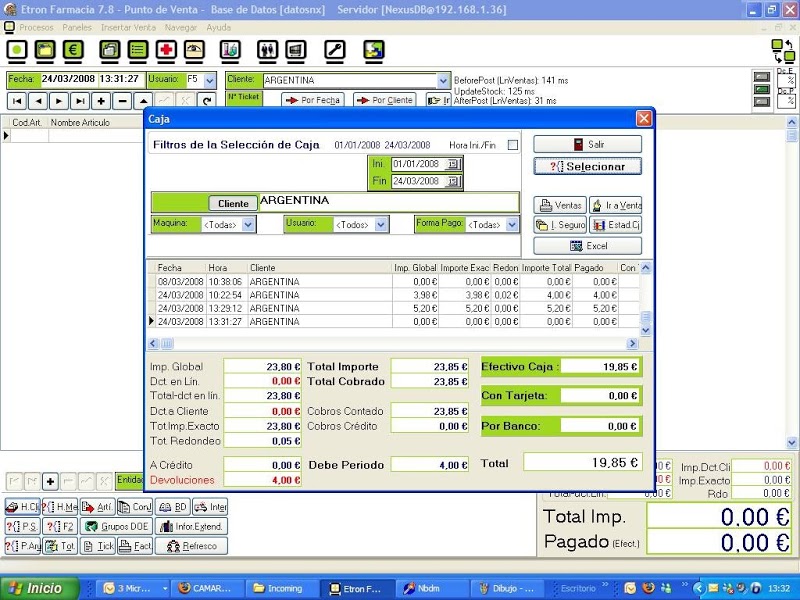Click the plus button beside Entidad

[x=50, y=481]
